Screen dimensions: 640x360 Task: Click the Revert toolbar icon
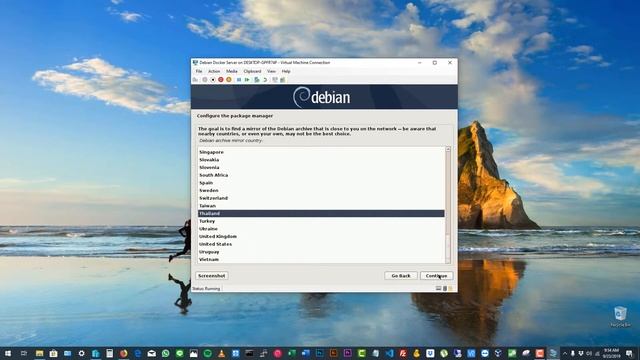(265, 80)
